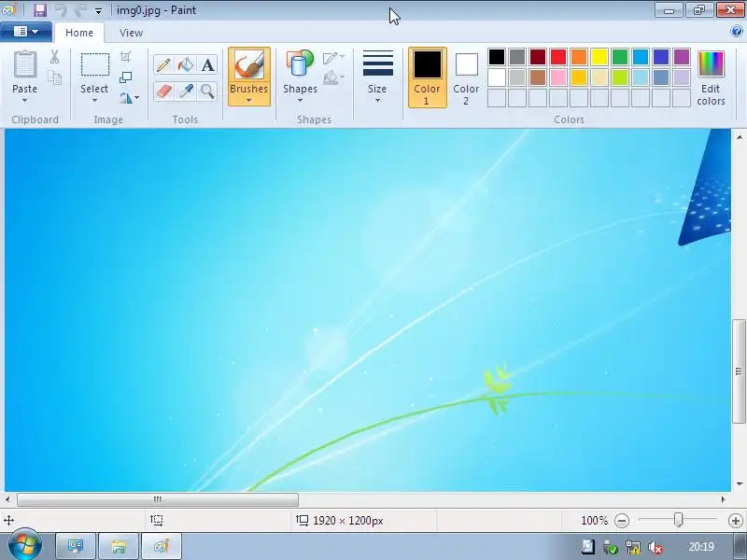Open the Size dropdown
The height and width of the screenshot is (560, 747).
377,77
